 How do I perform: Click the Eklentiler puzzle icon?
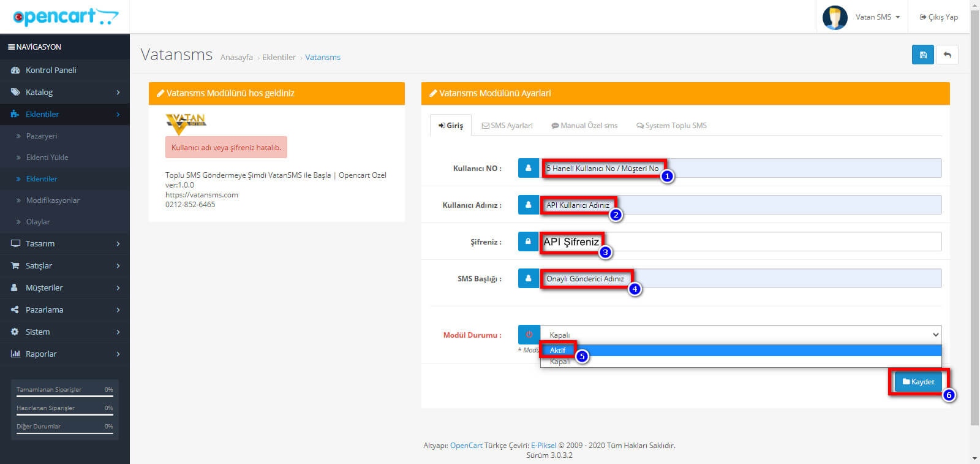[15, 114]
